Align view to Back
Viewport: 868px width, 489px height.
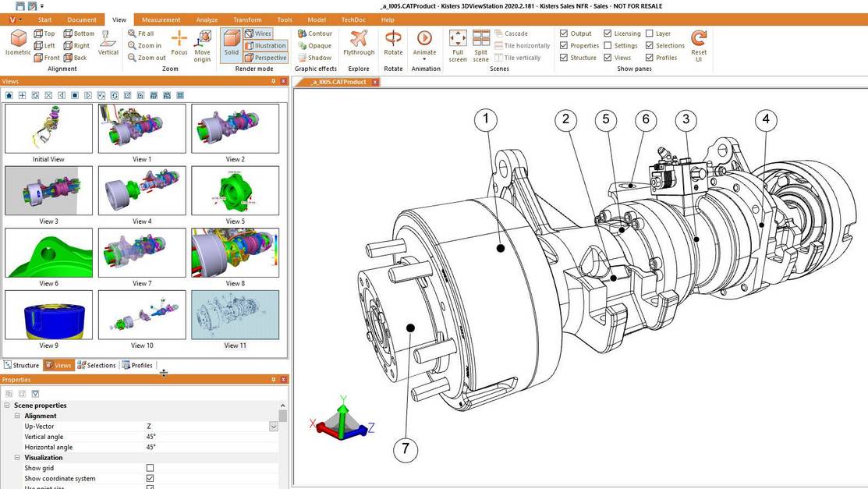point(76,58)
